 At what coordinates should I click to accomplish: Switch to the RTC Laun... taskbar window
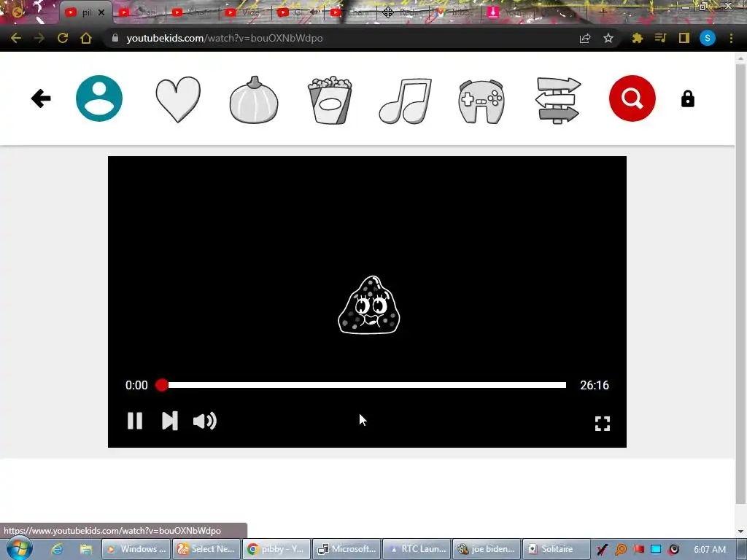[417, 549]
